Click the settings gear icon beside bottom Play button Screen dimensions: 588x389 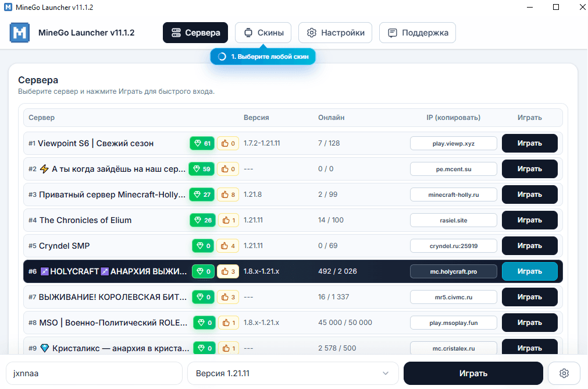(x=564, y=373)
